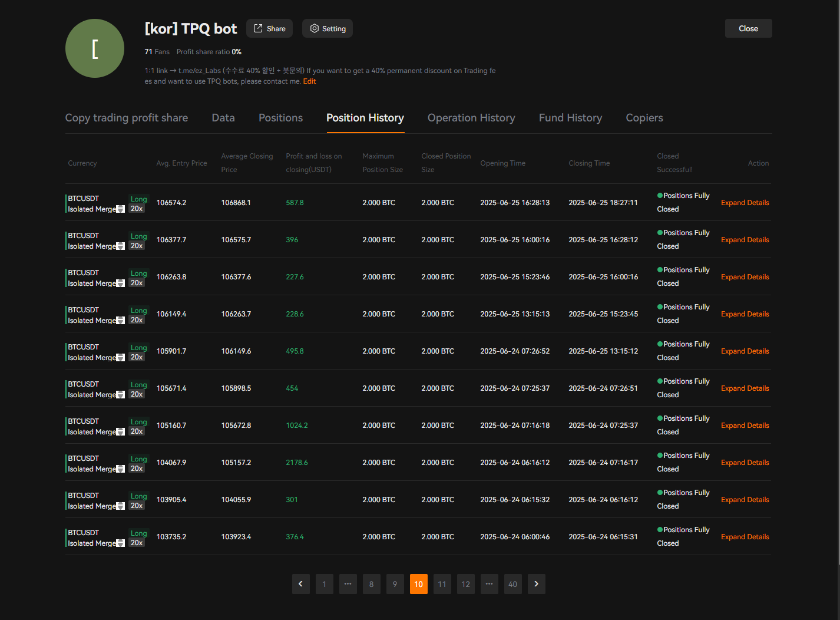Expand Details for the 2178.6 profit row
The width and height of the screenshot is (840, 620).
(x=745, y=463)
